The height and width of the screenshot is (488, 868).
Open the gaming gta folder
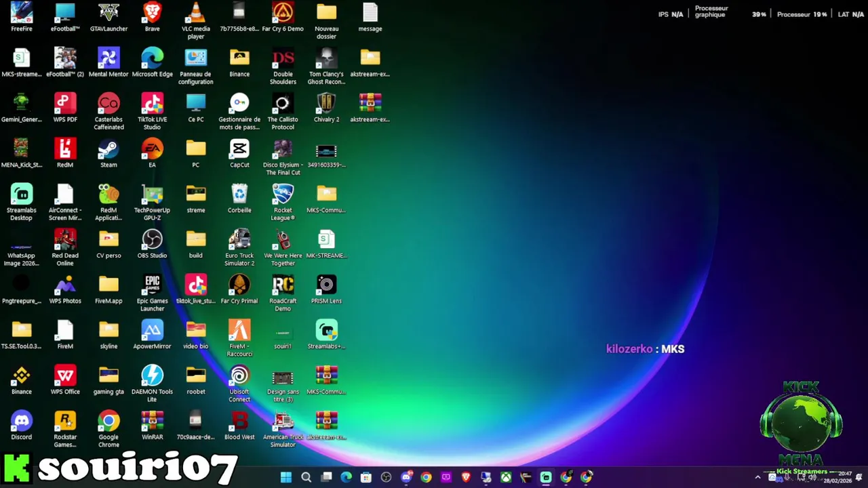point(108,381)
